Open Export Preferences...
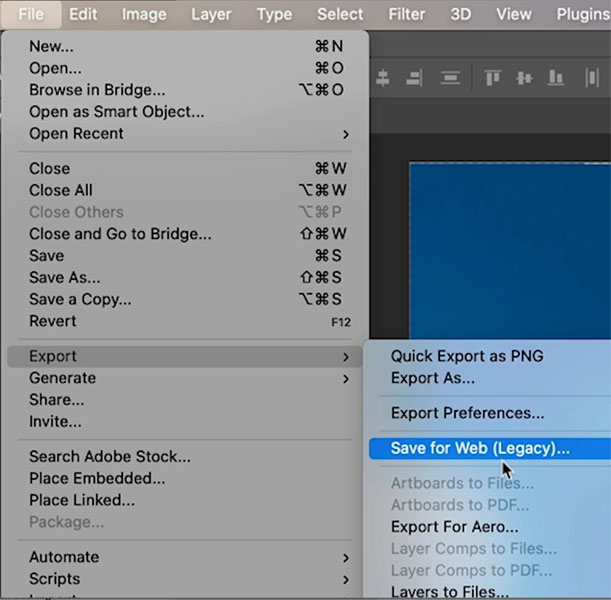 [x=490, y=413]
